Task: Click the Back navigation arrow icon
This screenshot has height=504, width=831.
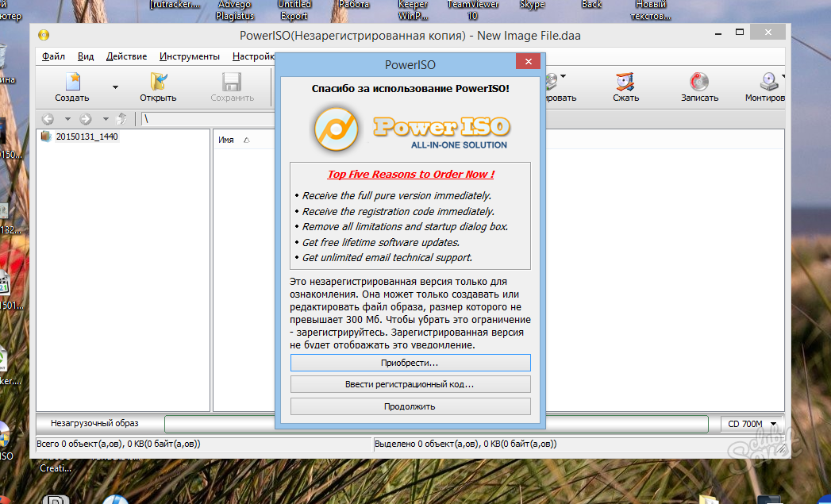Action: [48, 119]
